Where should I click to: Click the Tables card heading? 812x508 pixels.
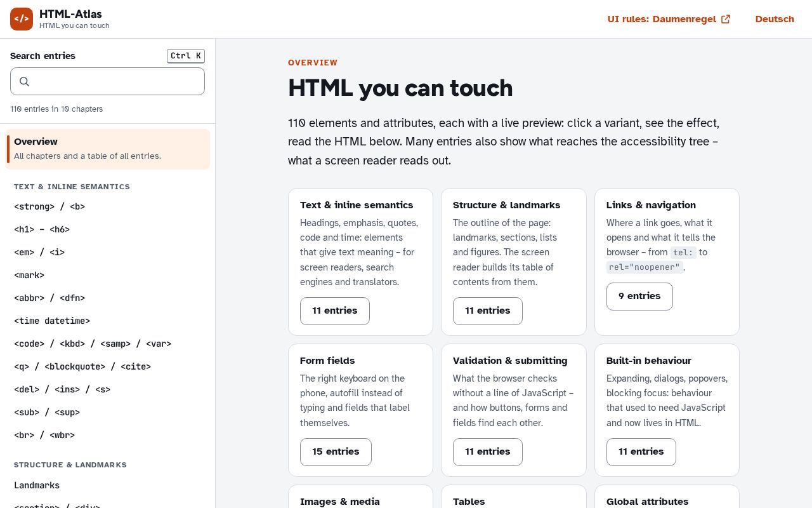[469, 502]
